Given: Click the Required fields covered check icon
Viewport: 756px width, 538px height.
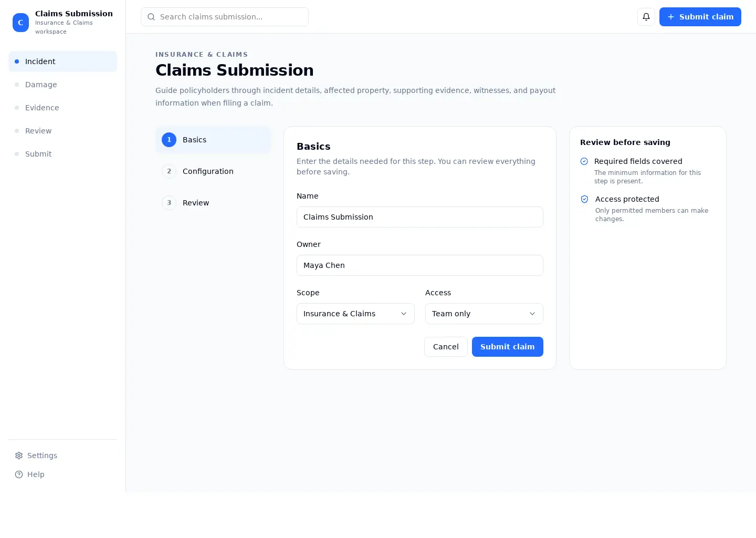Looking at the screenshot, I should coord(584,161).
